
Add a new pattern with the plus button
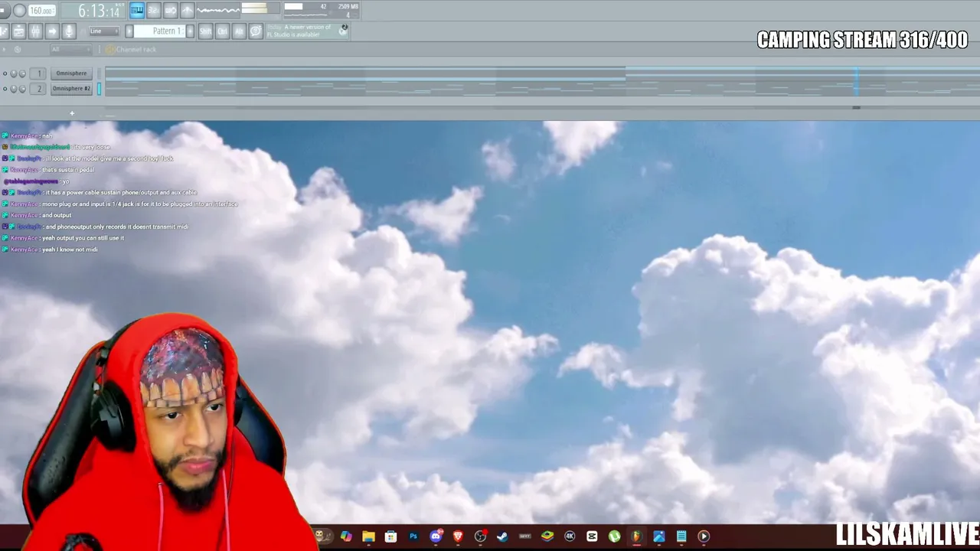coord(191,31)
